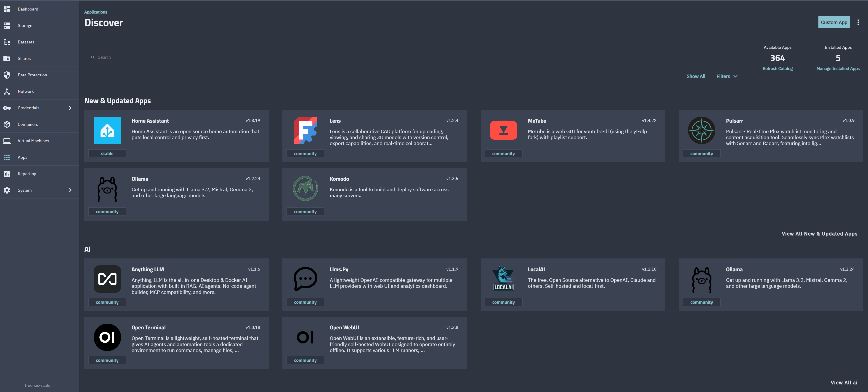Go to Apps in the sidebar
This screenshot has height=392, width=868.
39,158
